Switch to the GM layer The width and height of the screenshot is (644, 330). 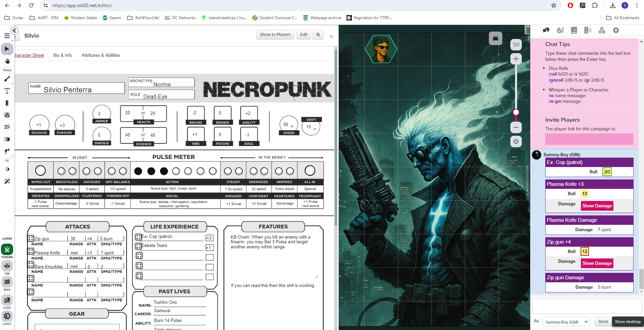[x=7, y=266]
